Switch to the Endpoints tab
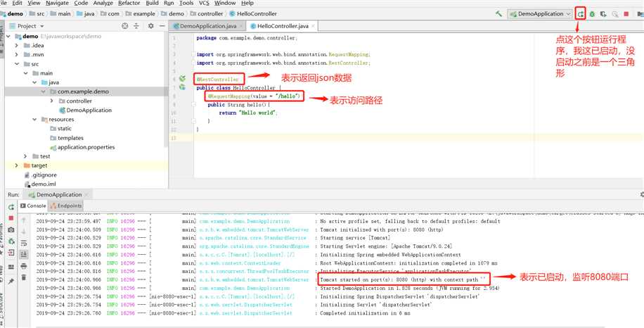Screen dimensions: 644x328 pyautogui.click(x=65, y=206)
